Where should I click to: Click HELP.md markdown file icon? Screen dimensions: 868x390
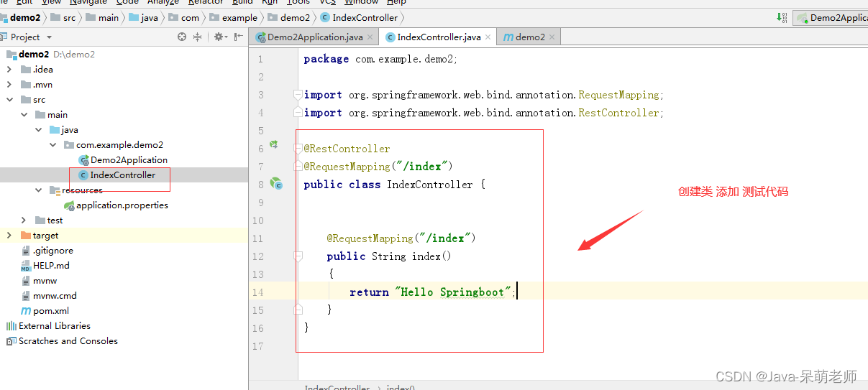(x=27, y=266)
